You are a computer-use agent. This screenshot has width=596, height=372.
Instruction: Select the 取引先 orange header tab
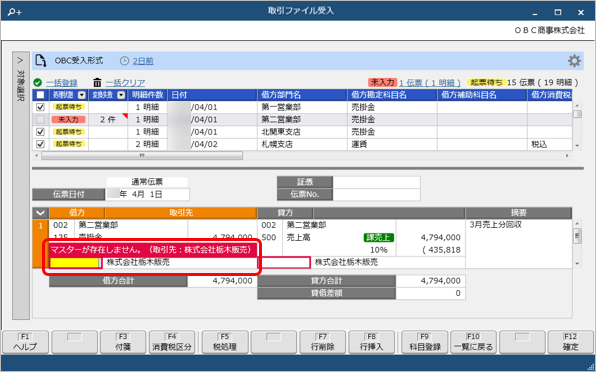point(181,213)
